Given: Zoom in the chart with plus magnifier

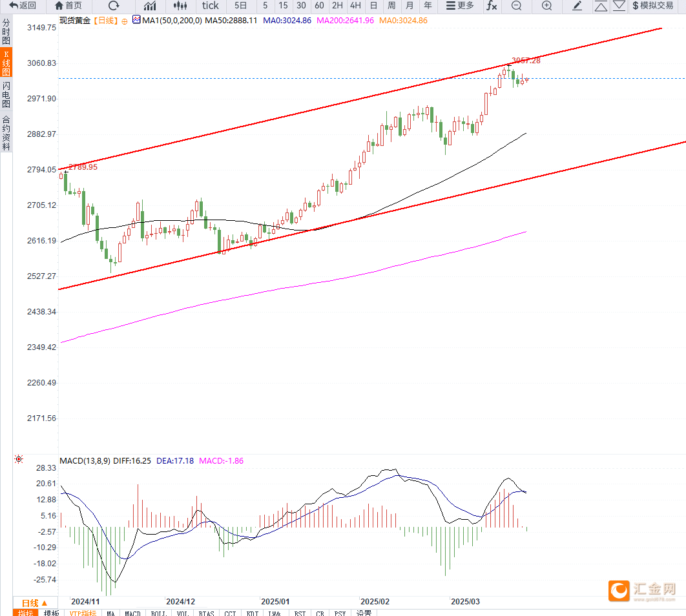Looking at the screenshot, I should 546,6.
